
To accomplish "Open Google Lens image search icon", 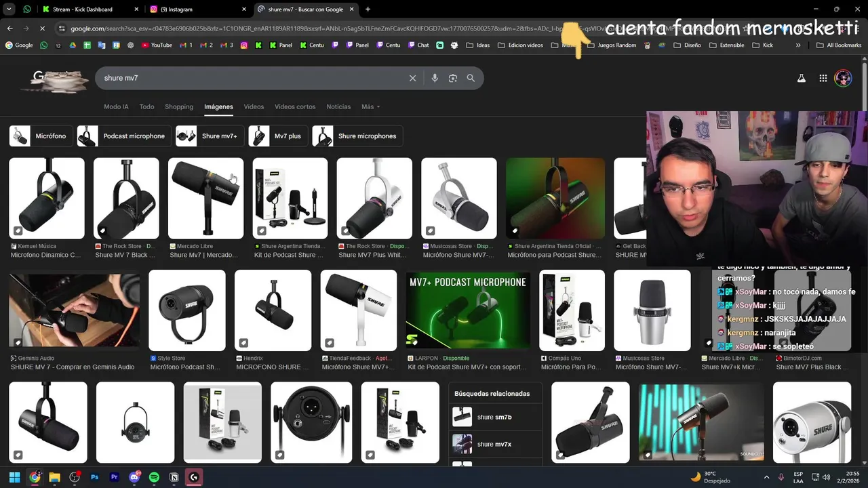I will [x=453, y=78].
